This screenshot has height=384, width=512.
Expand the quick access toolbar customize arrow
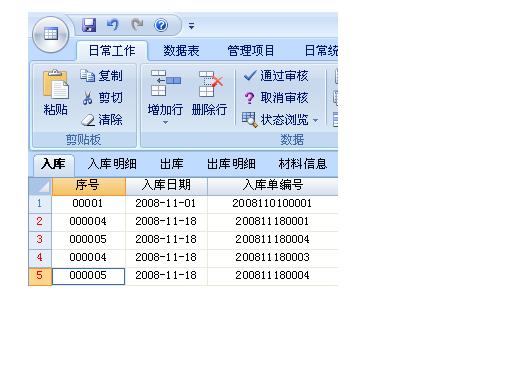(191, 26)
